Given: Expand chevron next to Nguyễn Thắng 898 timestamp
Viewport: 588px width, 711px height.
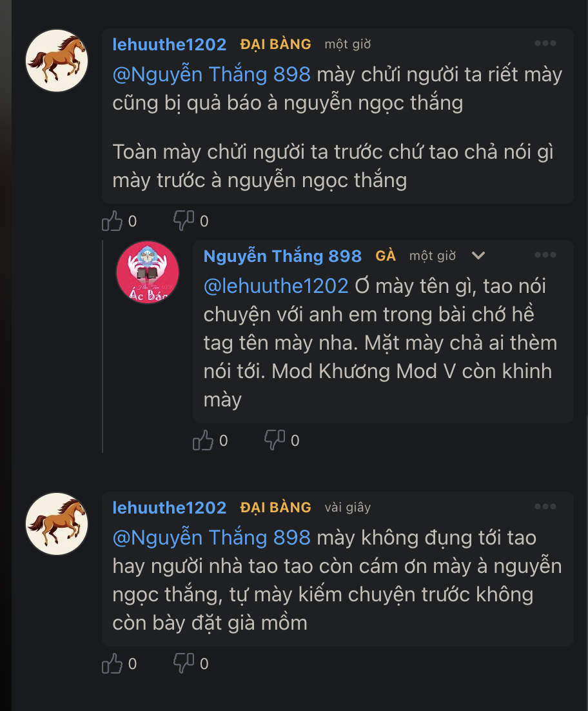Looking at the screenshot, I should pos(478,255).
